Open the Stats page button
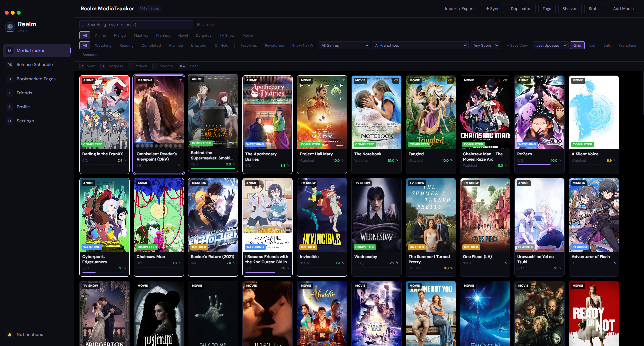Image resolution: width=644 pixels, height=346 pixels. tap(593, 9)
